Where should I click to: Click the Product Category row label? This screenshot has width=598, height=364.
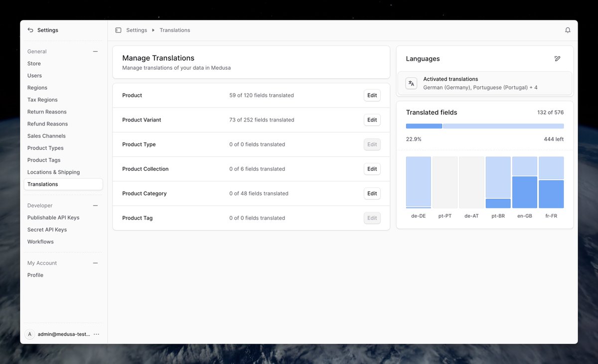click(145, 194)
